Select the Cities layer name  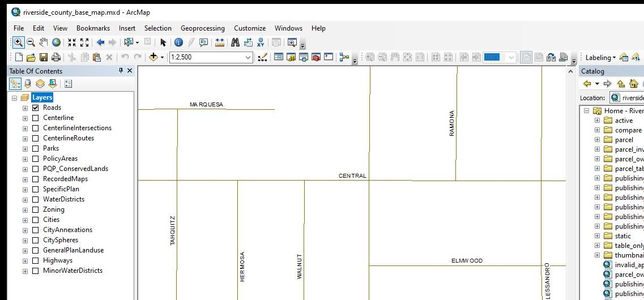coord(51,220)
